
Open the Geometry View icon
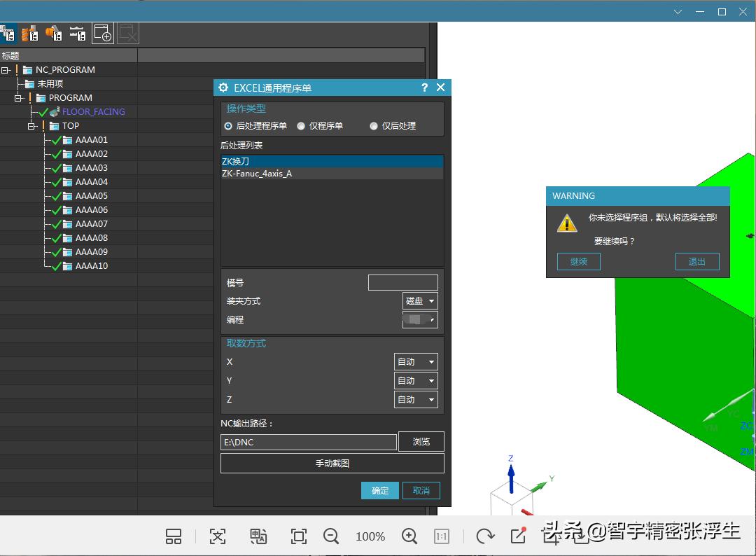coord(53,33)
